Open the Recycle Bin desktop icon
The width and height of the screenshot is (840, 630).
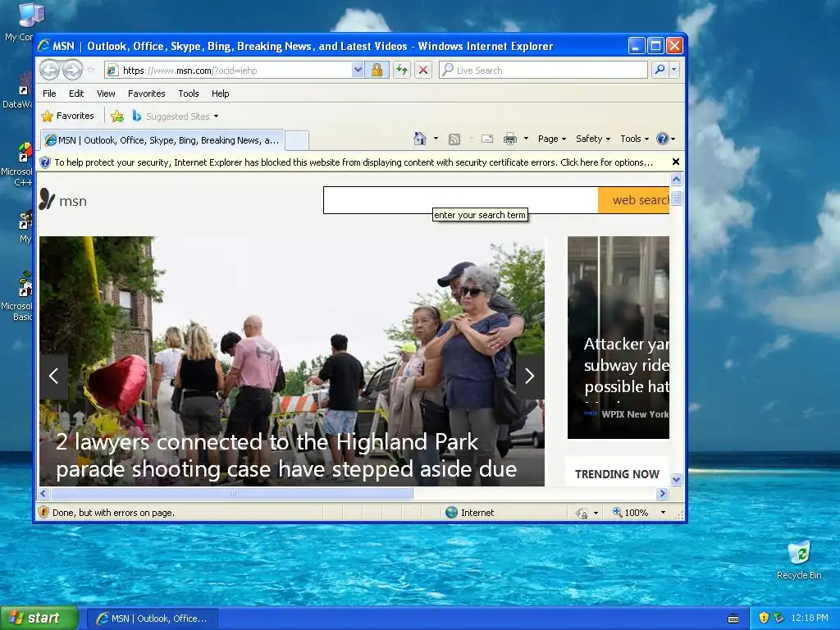click(799, 559)
